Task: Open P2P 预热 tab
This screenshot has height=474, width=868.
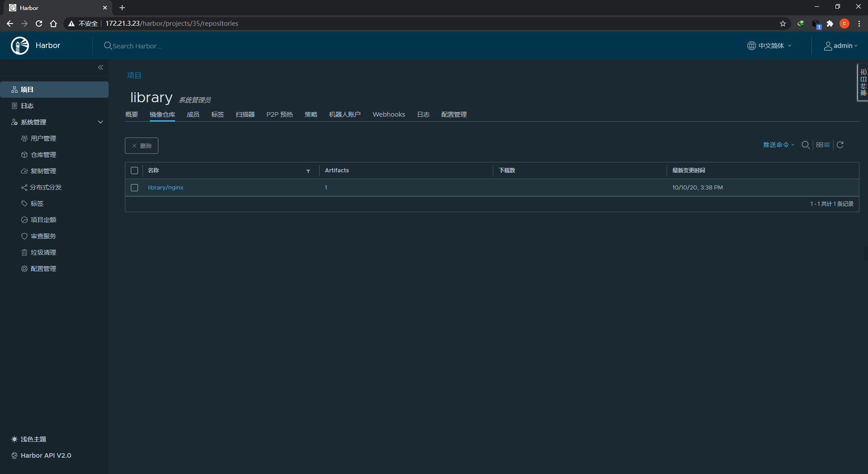Action: tap(280, 114)
